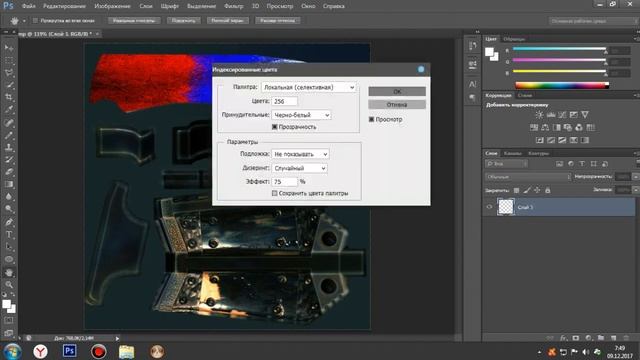Open the collapsed History panel icon
This screenshot has height=360, width=640.
click(473, 46)
